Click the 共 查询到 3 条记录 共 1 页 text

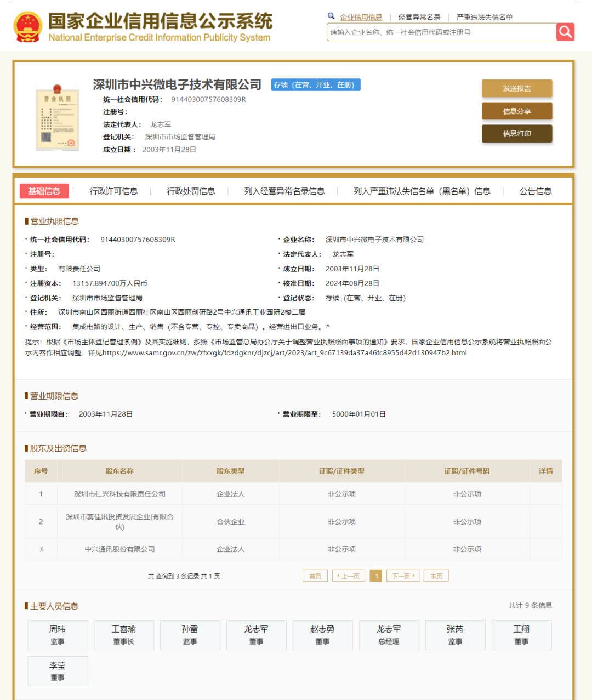(184, 576)
